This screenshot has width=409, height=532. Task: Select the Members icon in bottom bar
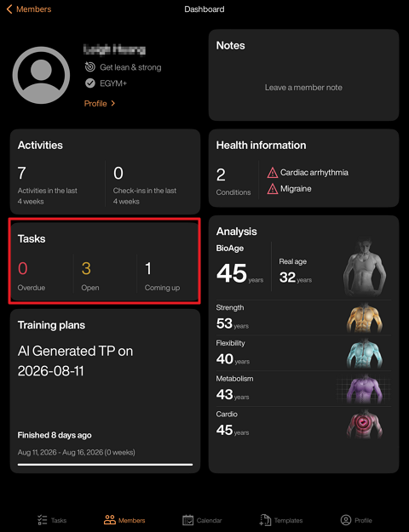tap(110, 520)
